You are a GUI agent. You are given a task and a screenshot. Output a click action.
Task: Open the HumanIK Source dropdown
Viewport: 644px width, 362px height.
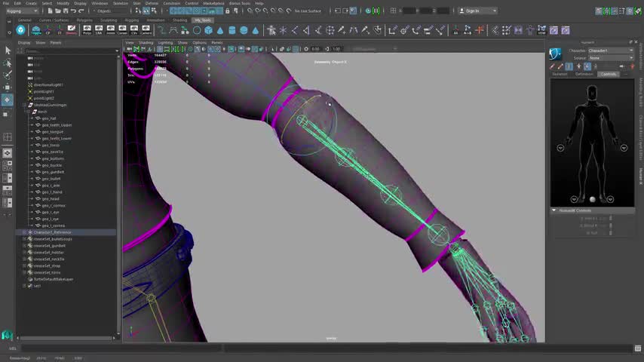611,58
